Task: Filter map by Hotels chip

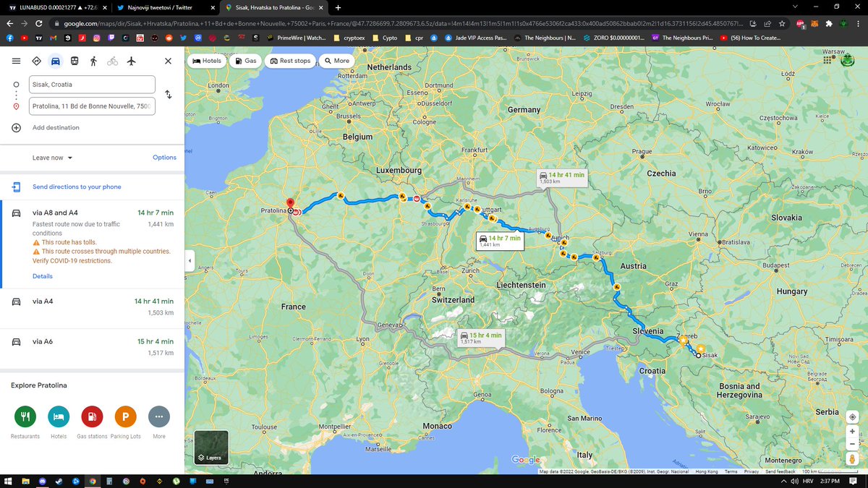Action: (x=207, y=61)
